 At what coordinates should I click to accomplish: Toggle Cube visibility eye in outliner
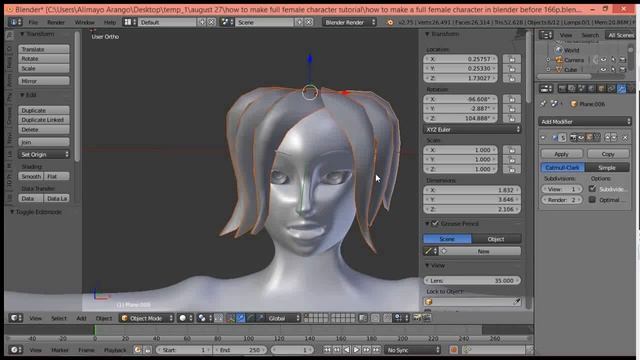pos(603,70)
